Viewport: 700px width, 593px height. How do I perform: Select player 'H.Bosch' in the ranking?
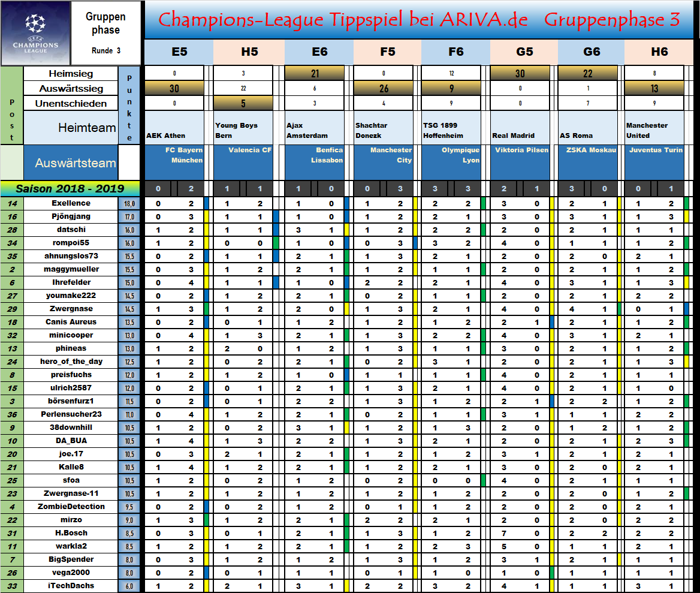71,533
